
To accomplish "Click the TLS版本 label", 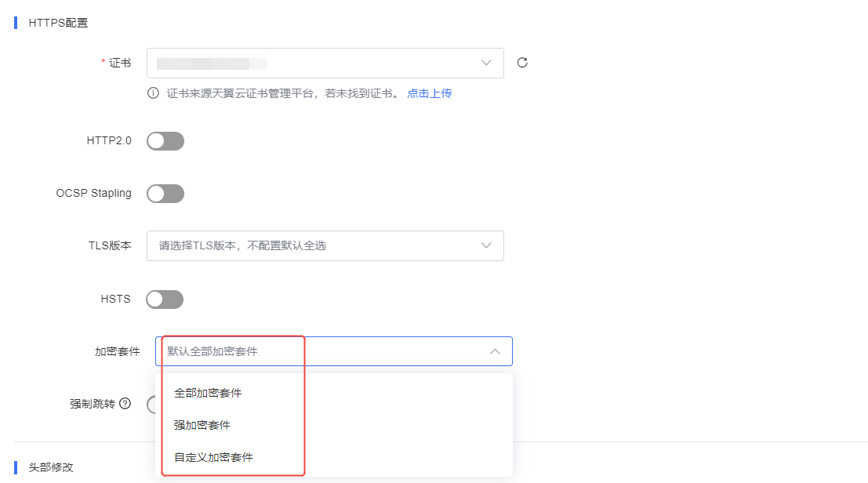I will (110, 245).
